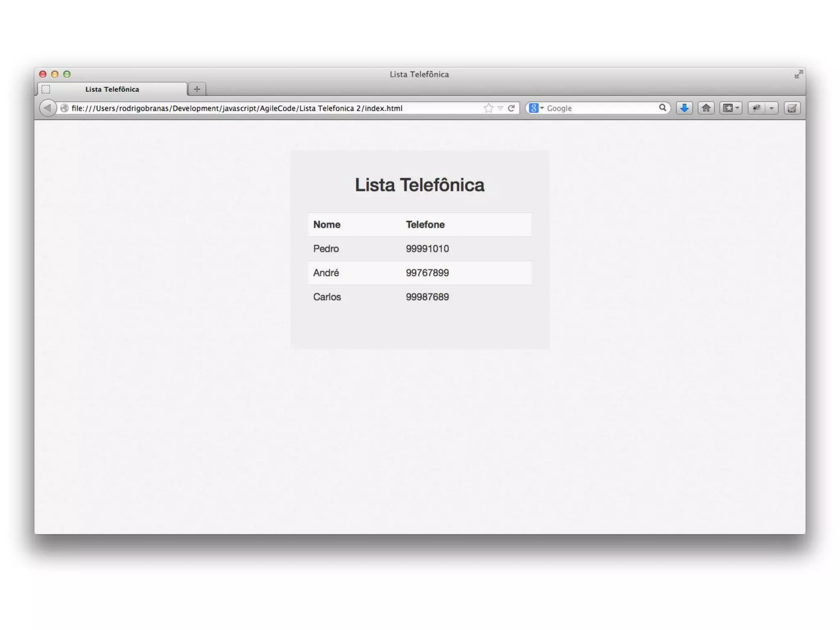Click the search magnifier icon
Image resolution: width=840 pixels, height=630 pixels.
[662, 107]
